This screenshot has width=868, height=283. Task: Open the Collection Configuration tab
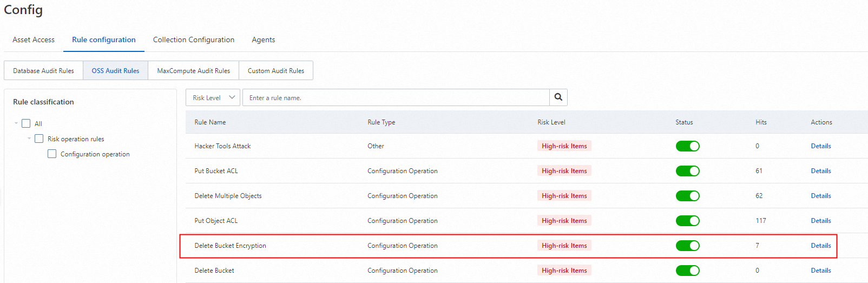coord(194,40)
